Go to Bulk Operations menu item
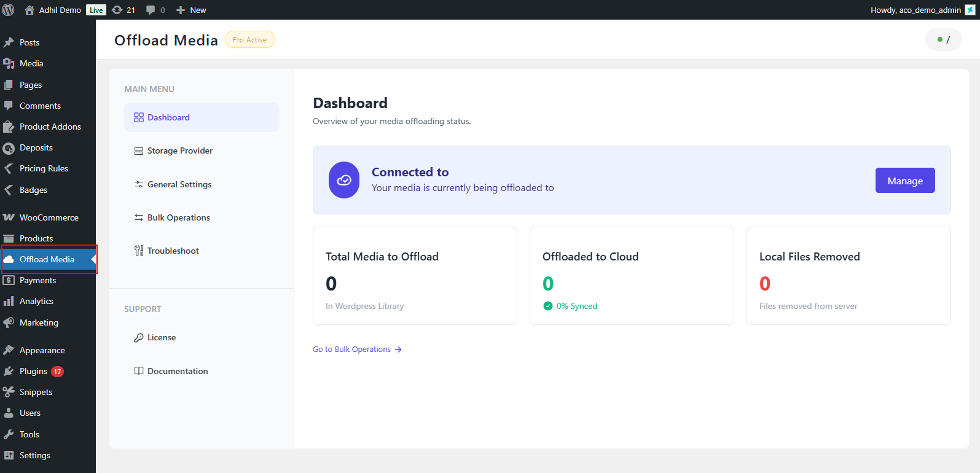Screen dimensions: 980x473 (x=178, y=217)
